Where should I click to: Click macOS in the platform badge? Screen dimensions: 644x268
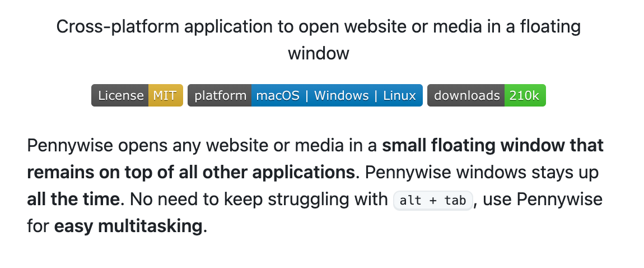click(x=278, y=95)
